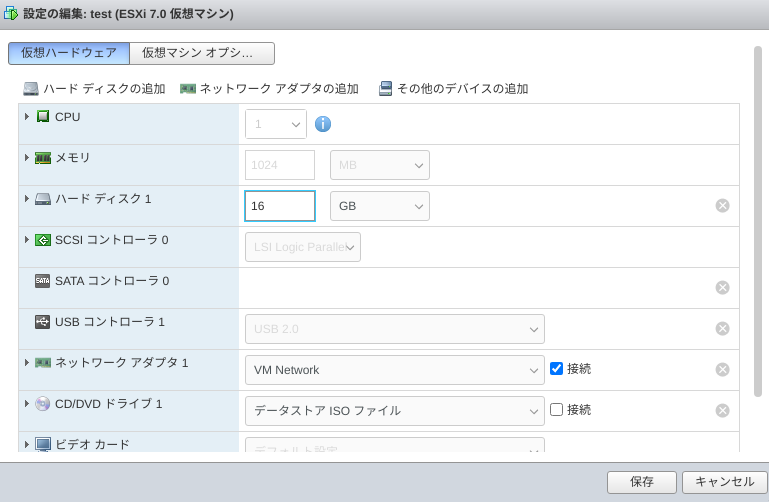Click the Network Adapter 1 icon
Viewport: 769px width, 502px height.
[43, 363]
